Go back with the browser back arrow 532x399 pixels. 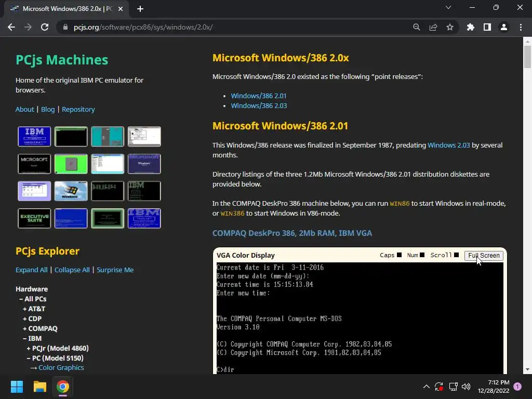[x=11, y=27]
